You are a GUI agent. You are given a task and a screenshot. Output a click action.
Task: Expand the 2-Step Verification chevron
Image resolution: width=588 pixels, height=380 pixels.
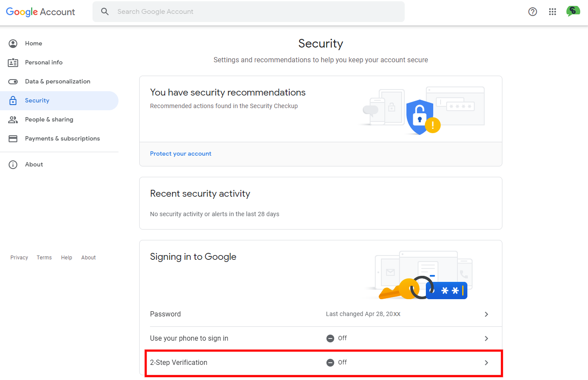click(486, 363)
